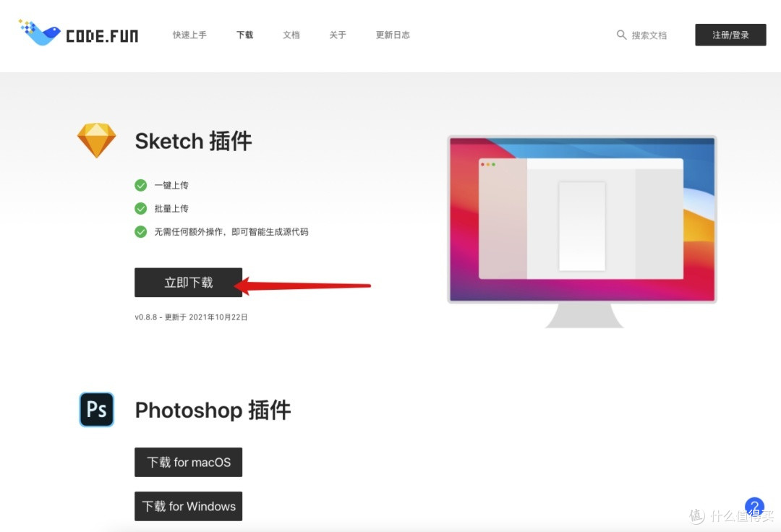Screen dimensions: 781x532
Task: Click the 一键上传 feature text
Action: point(171,185)
